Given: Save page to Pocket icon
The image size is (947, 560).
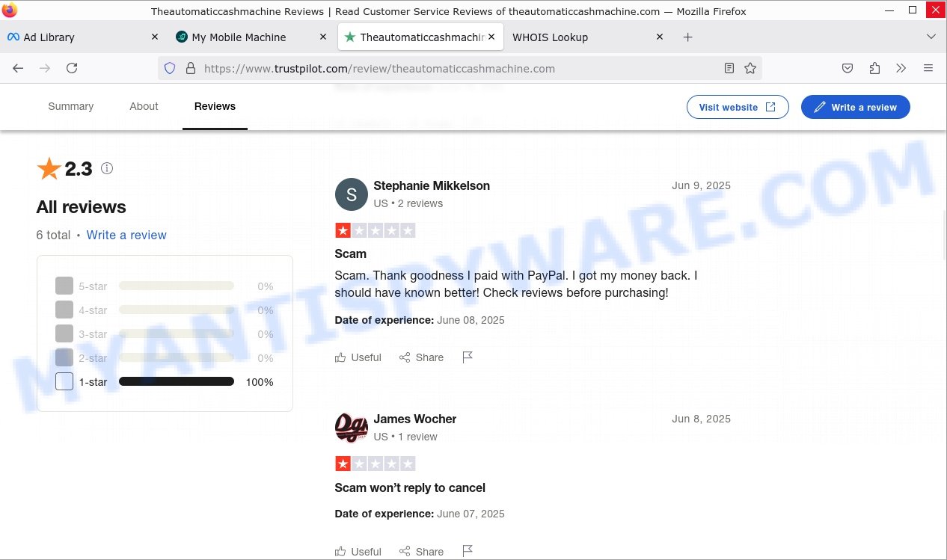Looking at the screenshot, I should pyautogui.click(x=848, y=68).
